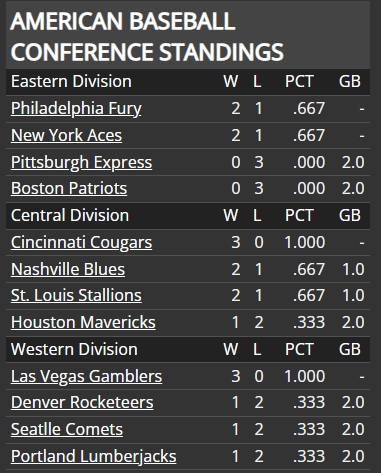Open the Portland Lumberjacks team page

tap(94, 456)
